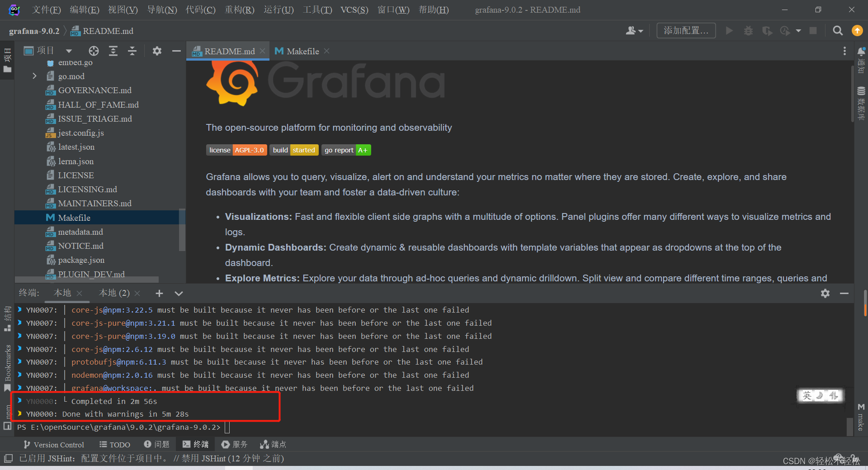Select LICENSE file in project tree
868x470 pixels.
[76, 175]
